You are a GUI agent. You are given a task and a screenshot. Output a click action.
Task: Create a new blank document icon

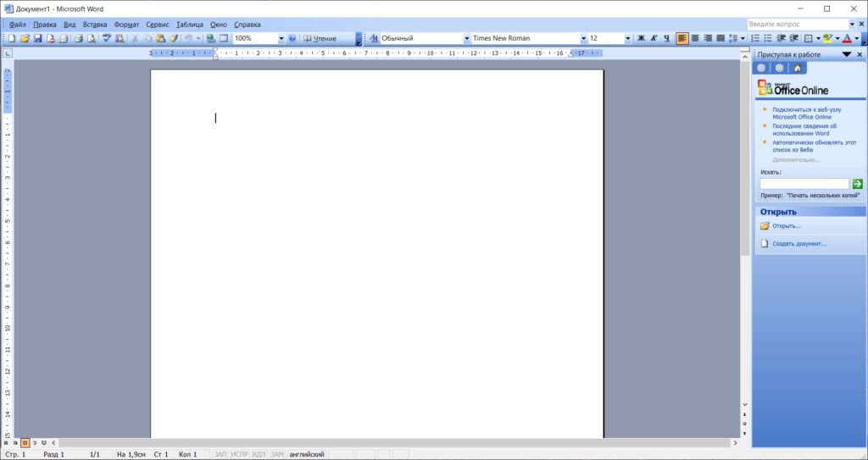tap(12, 38)
